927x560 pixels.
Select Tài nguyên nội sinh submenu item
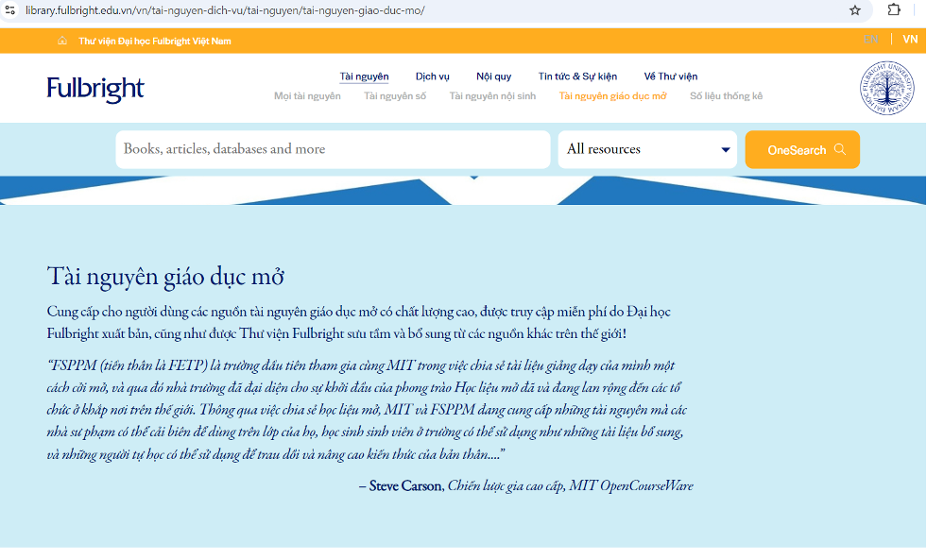(492, 95)
